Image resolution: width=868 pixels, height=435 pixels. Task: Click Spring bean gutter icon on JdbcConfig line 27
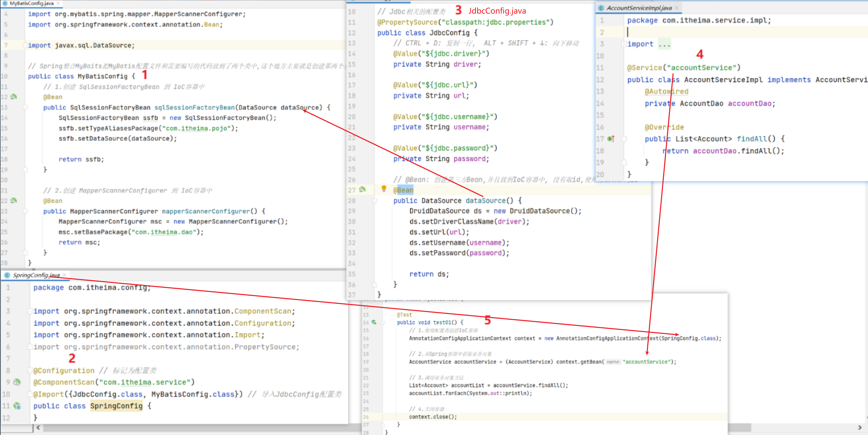(362, 190)
